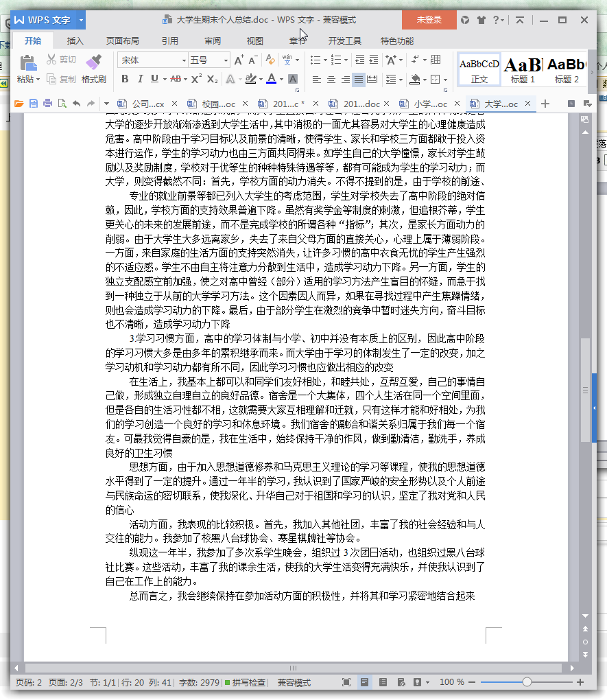
Task: Increase font size with A+ icon
Action: pos(239,60)
